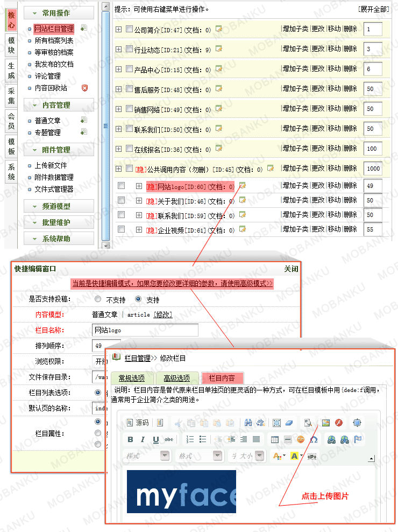The width and height of the screenshot is (398, 532).
Task: Click the Find binoculars icon in editor
Action: 248,423
